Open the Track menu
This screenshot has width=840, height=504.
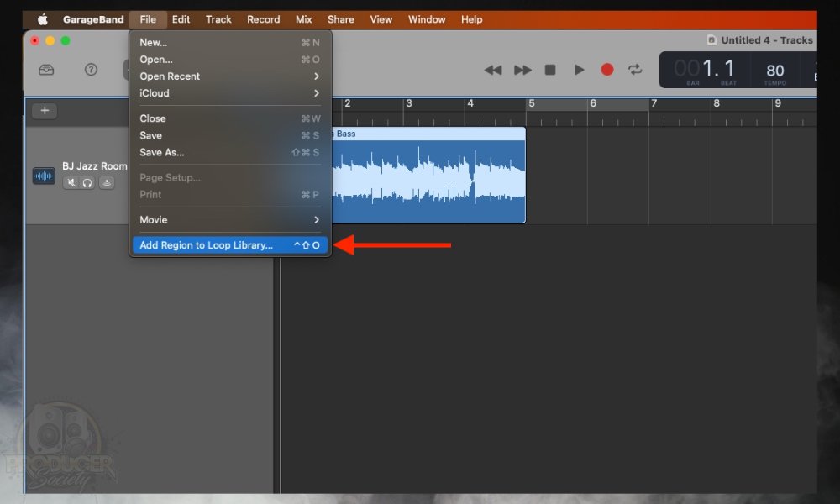(218, 18)
